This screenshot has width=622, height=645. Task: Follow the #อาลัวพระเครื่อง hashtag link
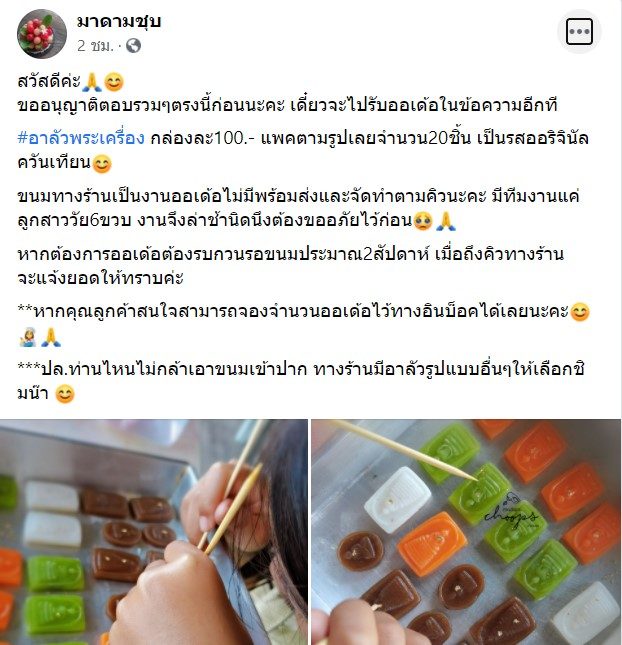[81, 138]
